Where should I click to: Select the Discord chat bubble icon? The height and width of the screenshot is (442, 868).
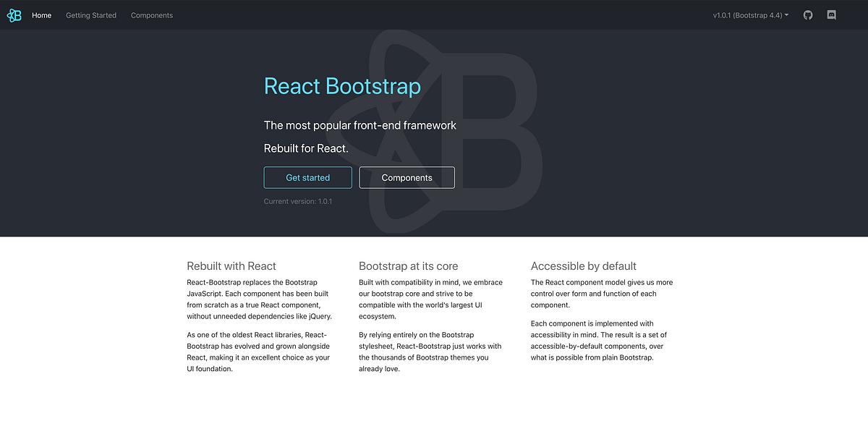[x=831, y=14]
